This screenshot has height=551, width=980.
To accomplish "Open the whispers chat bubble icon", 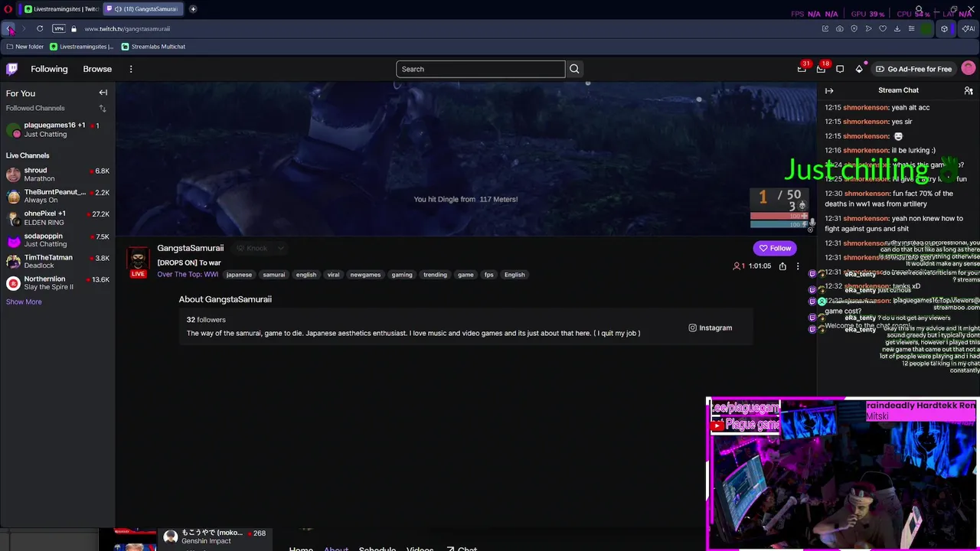I will (x=840, y=69).
